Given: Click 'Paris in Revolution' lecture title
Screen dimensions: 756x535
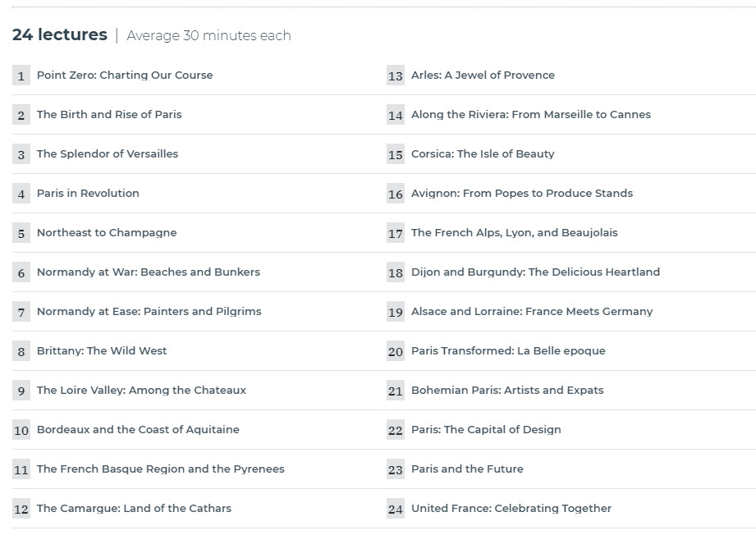Looking at the screenshot, I should [88, 194].
